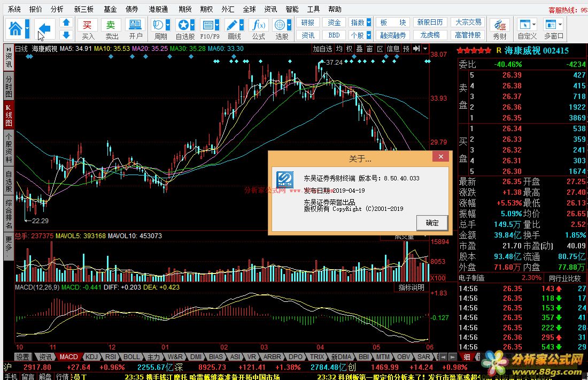The image size is (588, 380).
Task: Open the 帮助 menu
Action: tap(335, 9)
